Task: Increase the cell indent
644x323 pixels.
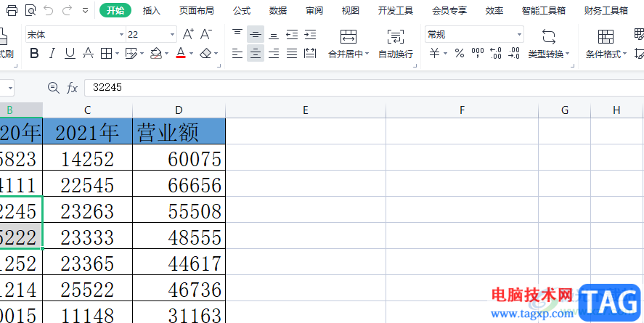Action: tap(310, 34)
